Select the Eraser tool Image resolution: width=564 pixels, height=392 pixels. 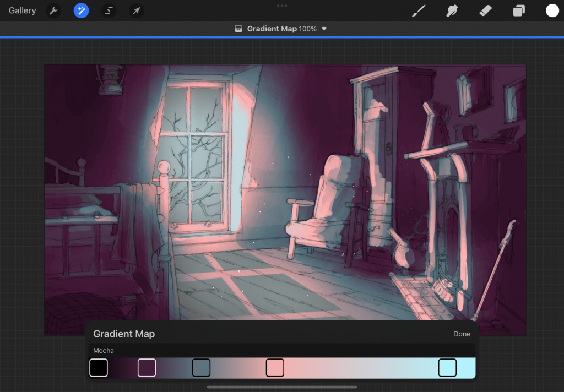(485, 10)
